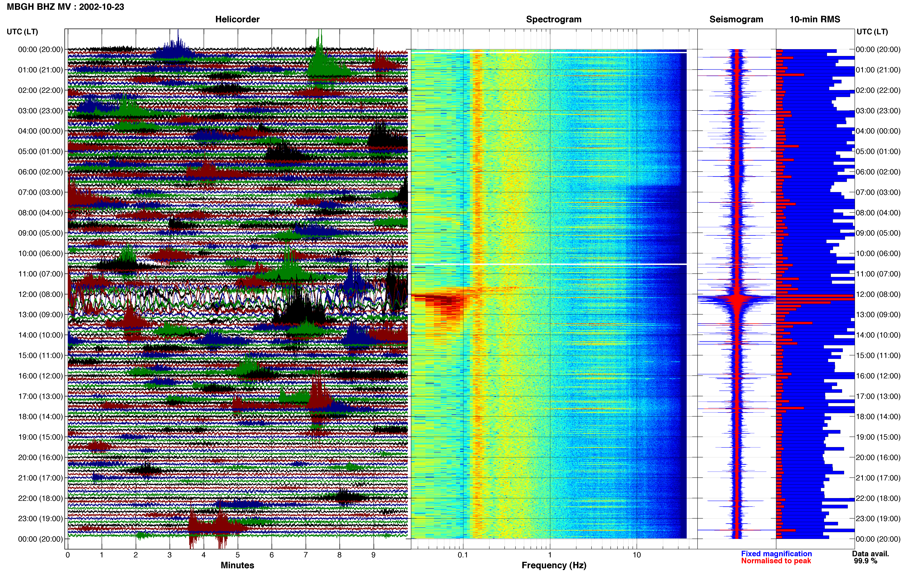
Task: Click the "9" tick on the Minutes axis
Action: coord(373,555)
